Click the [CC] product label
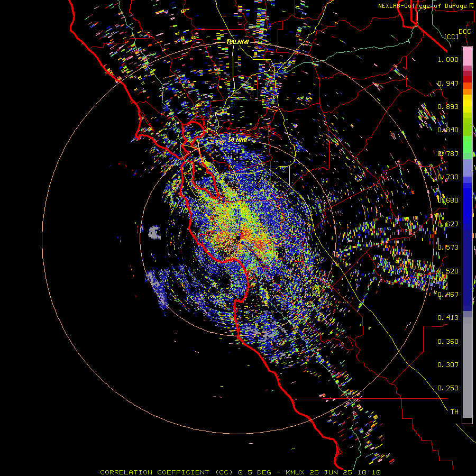The width and height of the screenshot is (476, 476). pyautogui.click(x=452, y=36)
